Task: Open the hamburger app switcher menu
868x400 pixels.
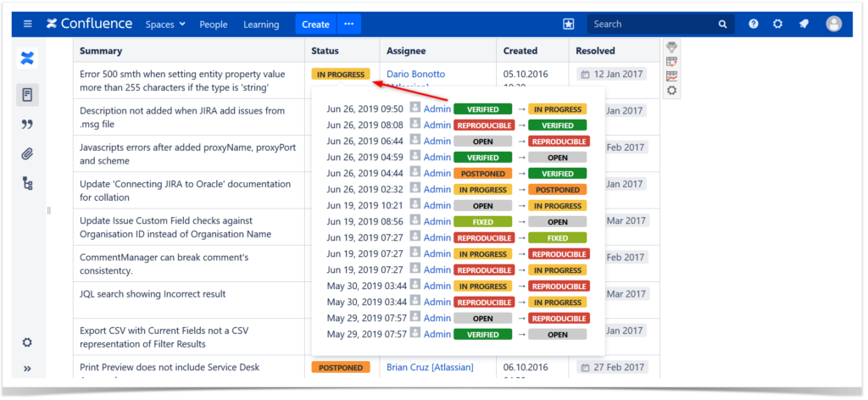Action: [x=28, y=25]
